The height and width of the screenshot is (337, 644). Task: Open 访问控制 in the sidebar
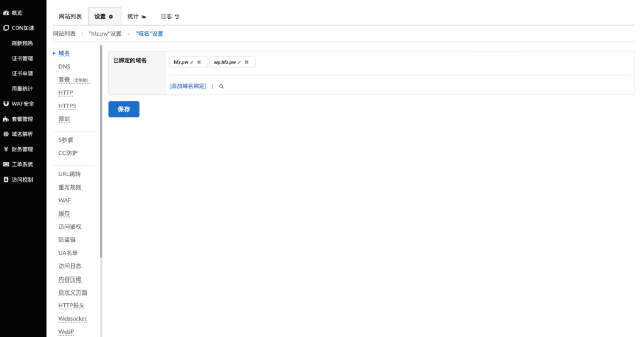tap(22, 179)
